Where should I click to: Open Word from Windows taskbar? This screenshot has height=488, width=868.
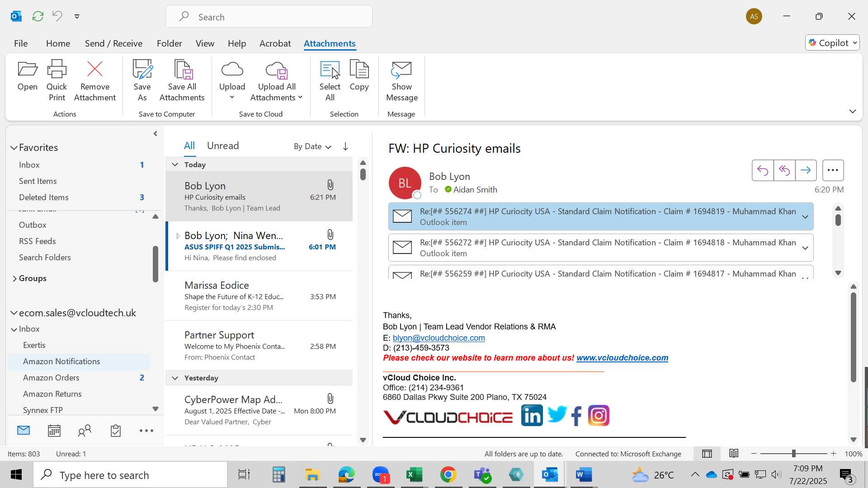584,475
